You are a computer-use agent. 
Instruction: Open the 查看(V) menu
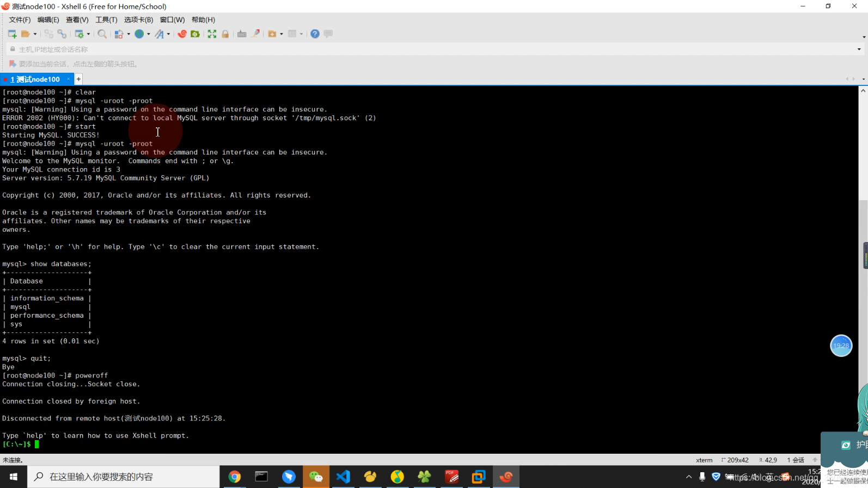[x=77, y=20]
